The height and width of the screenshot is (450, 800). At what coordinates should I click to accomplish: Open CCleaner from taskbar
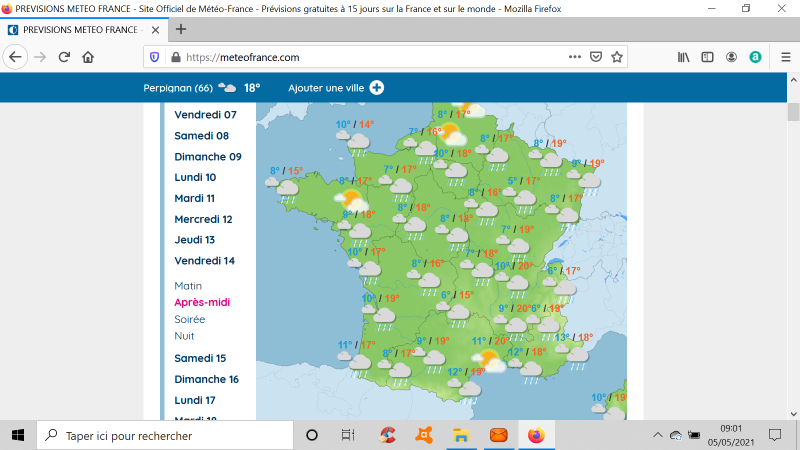(388, 435)
